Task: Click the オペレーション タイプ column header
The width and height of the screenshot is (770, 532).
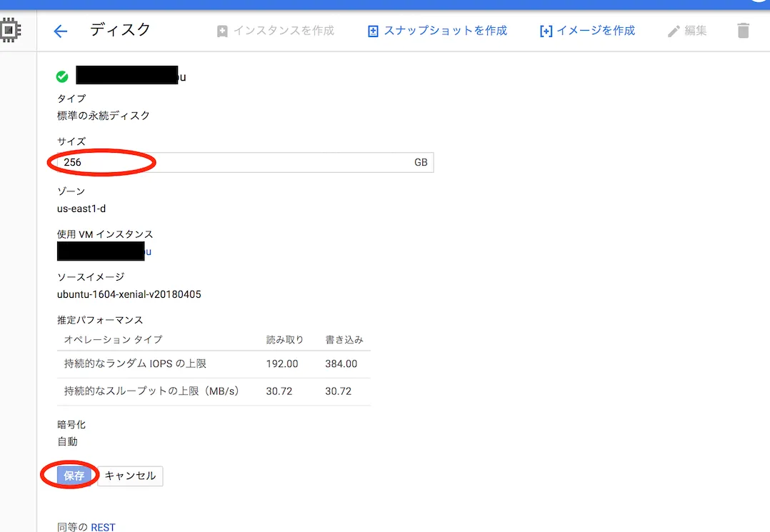Action: 113,340
